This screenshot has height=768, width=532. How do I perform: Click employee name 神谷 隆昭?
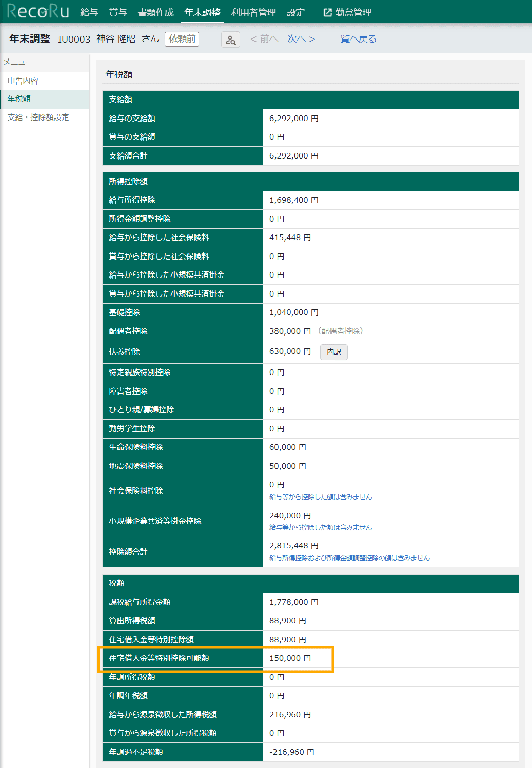[x=116, y=39]
